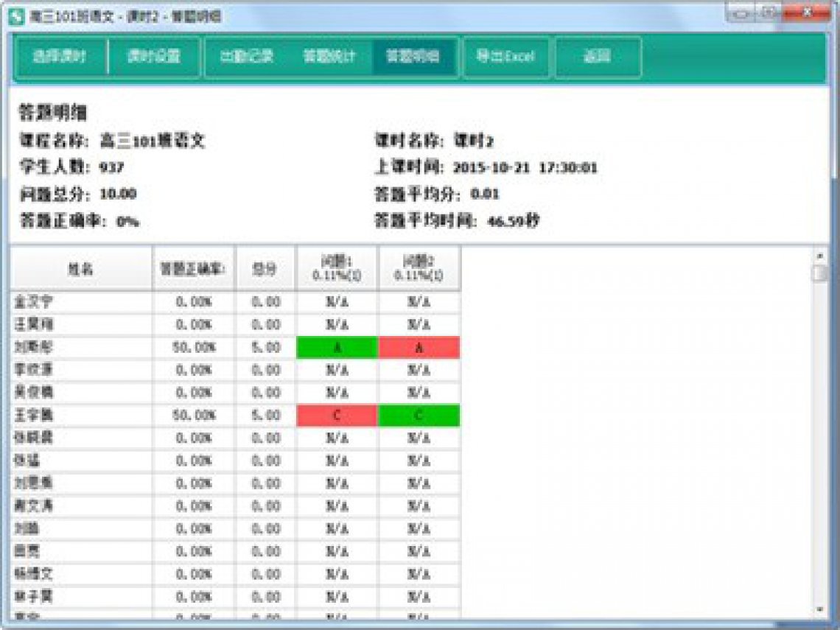Select the red C answer cell
Viewport: 840px width, 630px height.
click(337, 416)
